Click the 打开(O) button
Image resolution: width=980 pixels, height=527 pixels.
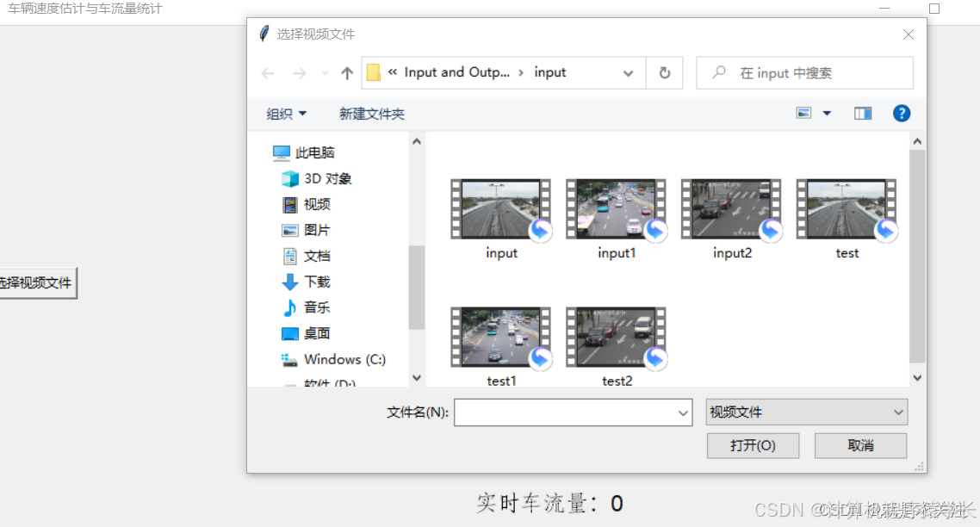753,445
